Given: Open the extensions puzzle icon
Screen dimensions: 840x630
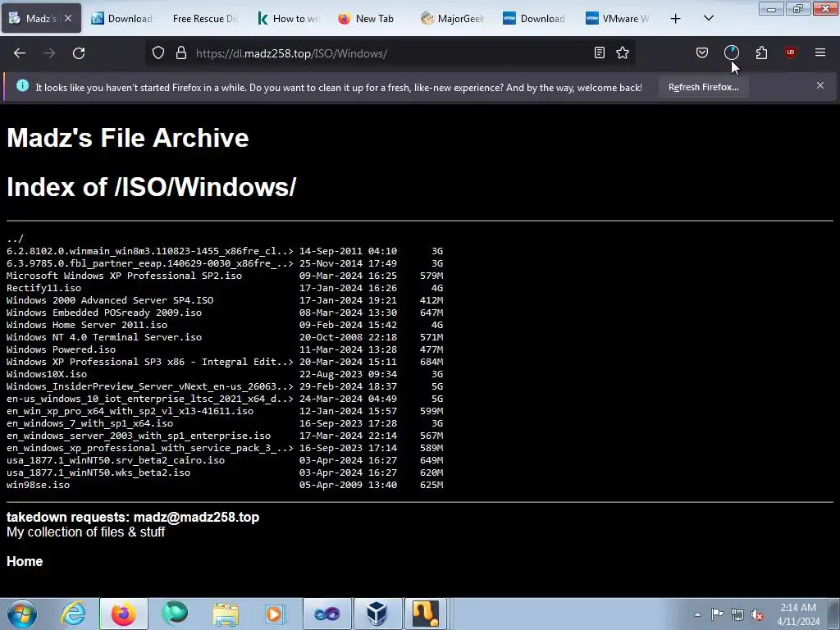Looking at the screenshot, I should pyautogui.click(x=761, y=53).
